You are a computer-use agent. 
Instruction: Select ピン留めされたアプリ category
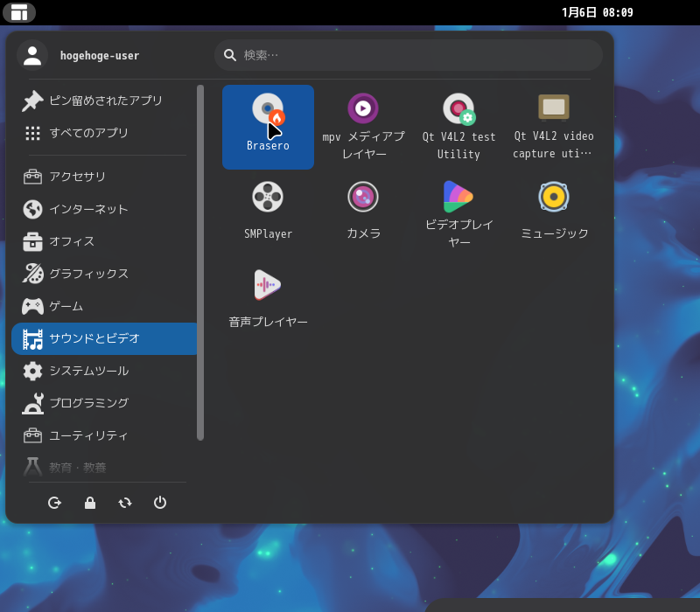click(104, 101)
